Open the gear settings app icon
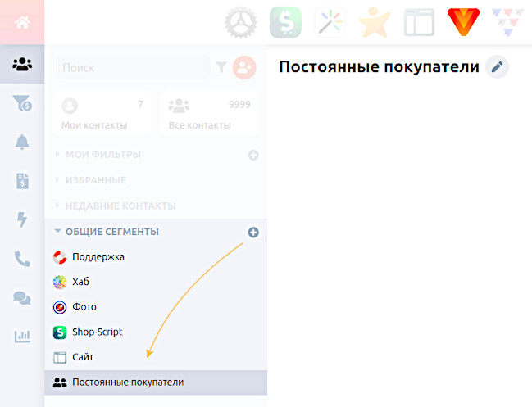The width and height of the screenshot is (532, 407). click(241, 22)
